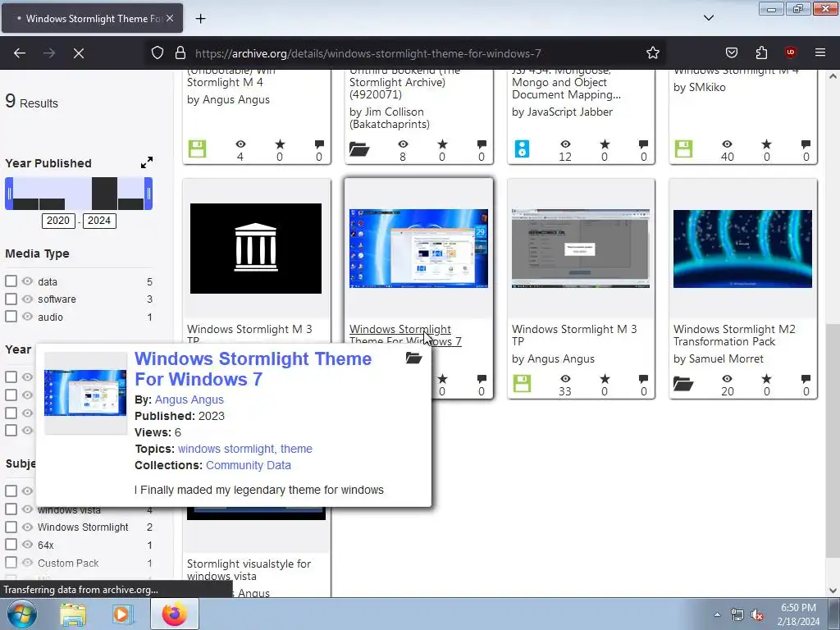The height and width of the screenshot is (630, 840).
Task: Open the Firefox hamburger menu
Action: click(x=820, y=52)
